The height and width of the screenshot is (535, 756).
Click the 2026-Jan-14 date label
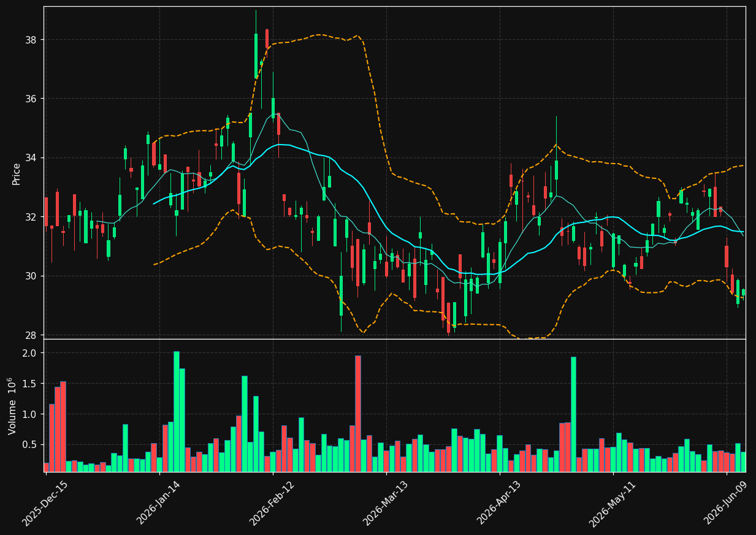pos(159,504)
